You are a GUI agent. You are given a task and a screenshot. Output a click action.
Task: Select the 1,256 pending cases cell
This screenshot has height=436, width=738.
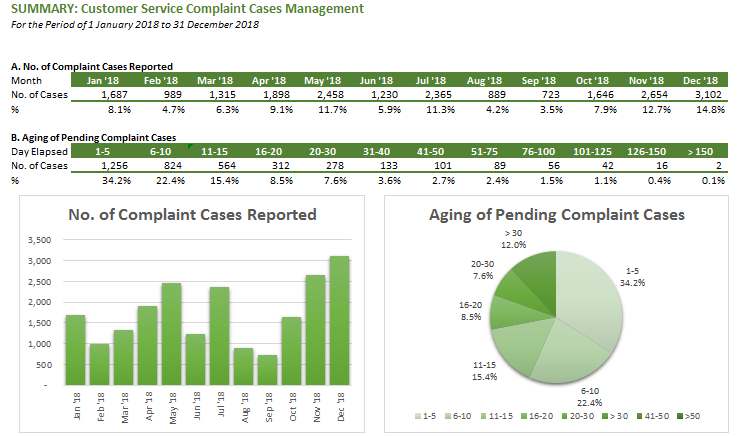click(114, 166)
